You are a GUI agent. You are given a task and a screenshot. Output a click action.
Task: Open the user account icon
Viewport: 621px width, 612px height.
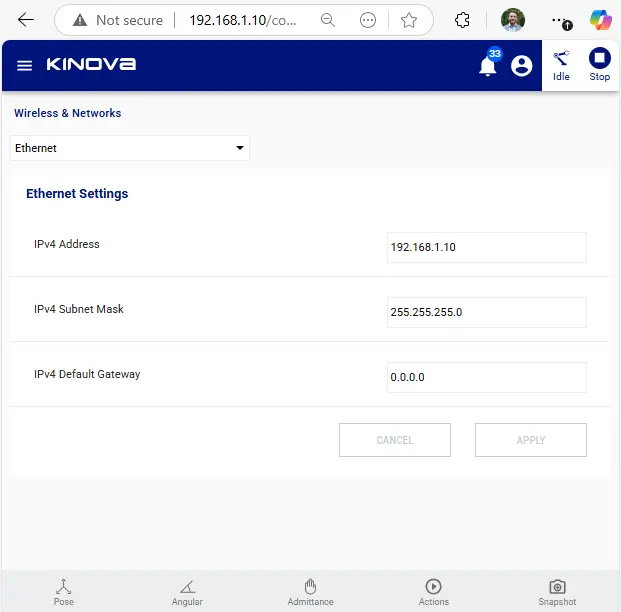(x=522, y=65)
